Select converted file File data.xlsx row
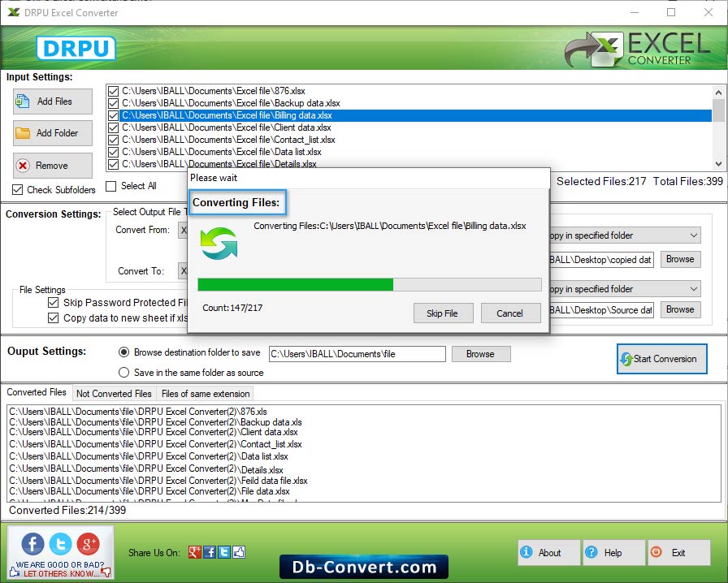Viewport: 728px width, 583px height. (149, 491)
